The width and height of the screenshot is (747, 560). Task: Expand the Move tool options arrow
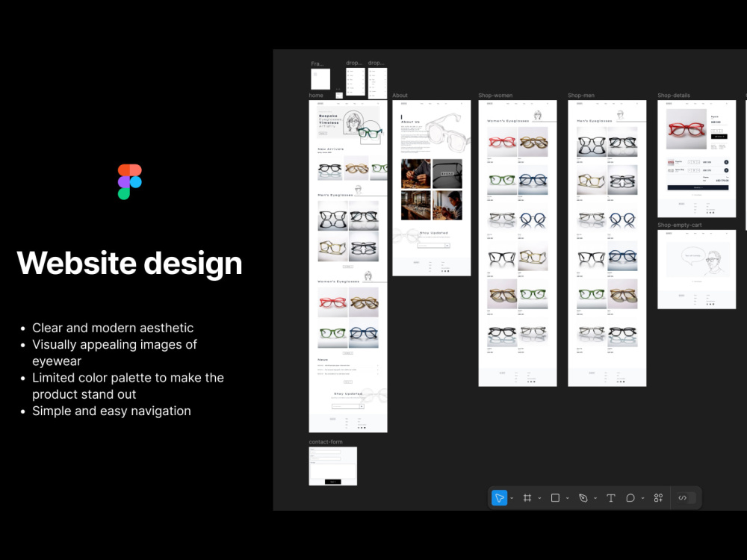pos(512,498)
